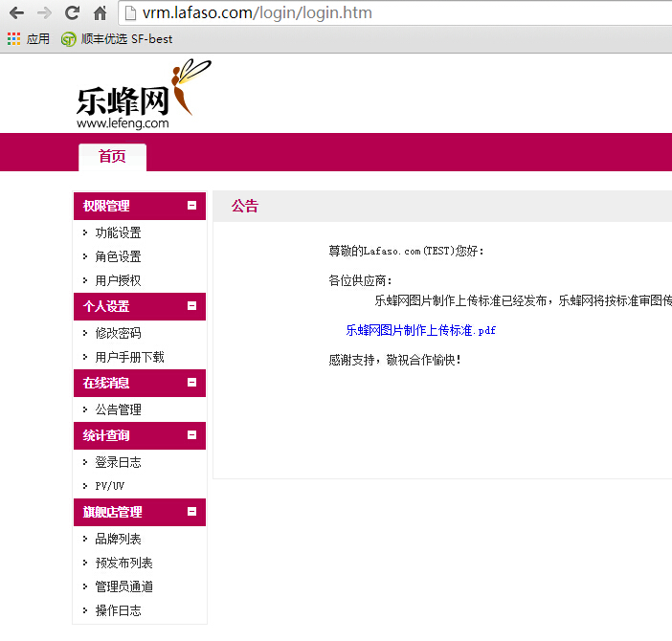The height and width of the screenshot is (641, 672).
Task: Click the 感谢支持，敬祝合作愉快 text
Action: tap(394, 360)
